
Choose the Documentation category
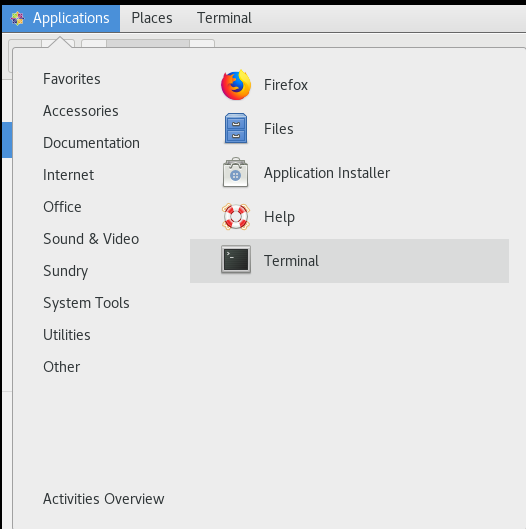click(x=91, y=143)
